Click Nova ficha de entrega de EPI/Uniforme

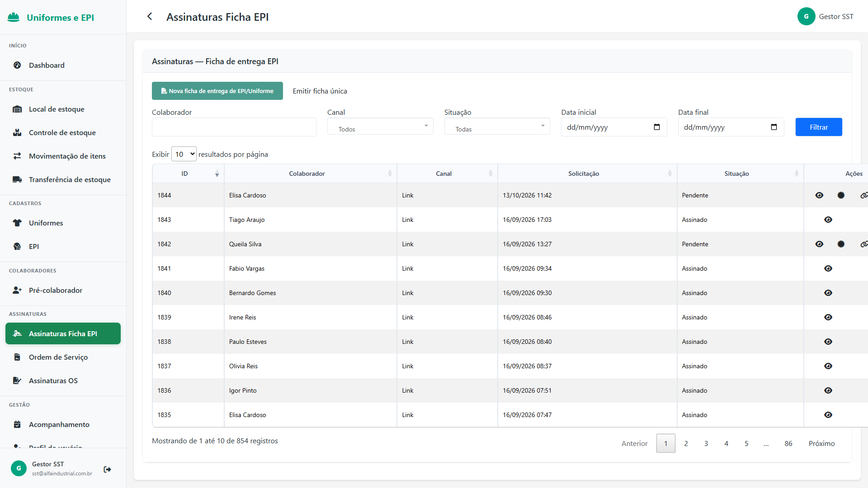[217, 91]
